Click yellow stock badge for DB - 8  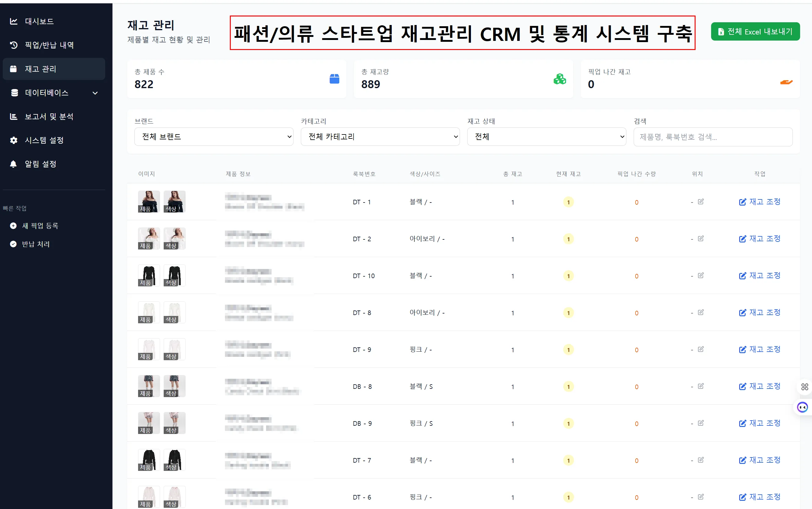pyautogui.click(x=568, y=387)
